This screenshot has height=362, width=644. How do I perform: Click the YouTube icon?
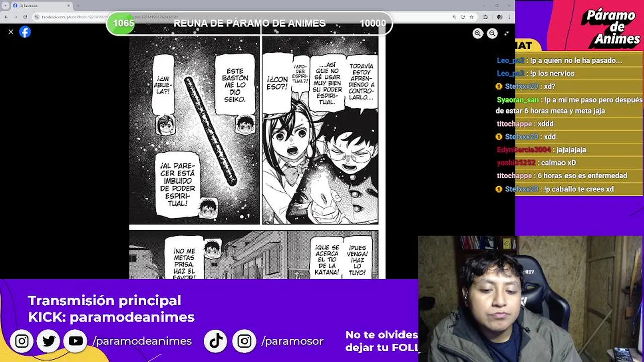(x=76, y=341)
